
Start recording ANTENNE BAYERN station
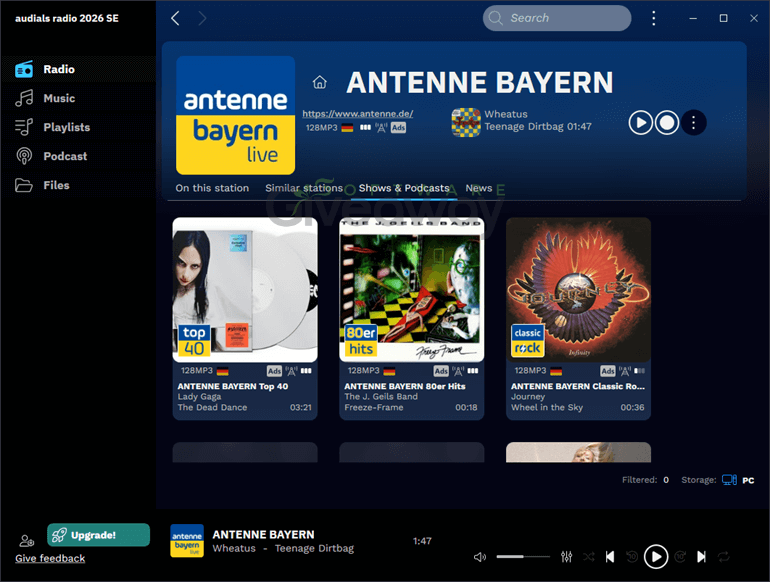(667, 122)
